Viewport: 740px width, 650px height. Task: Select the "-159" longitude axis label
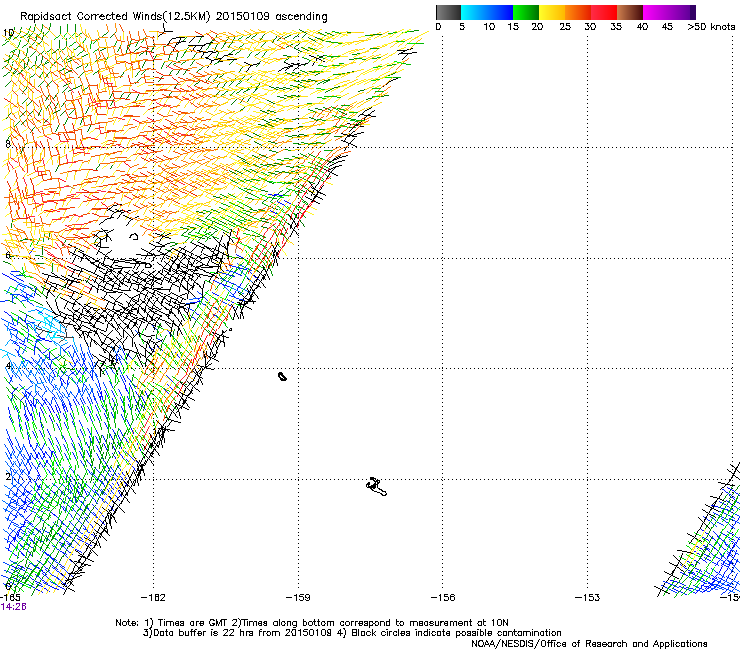(x=298, y=598)
